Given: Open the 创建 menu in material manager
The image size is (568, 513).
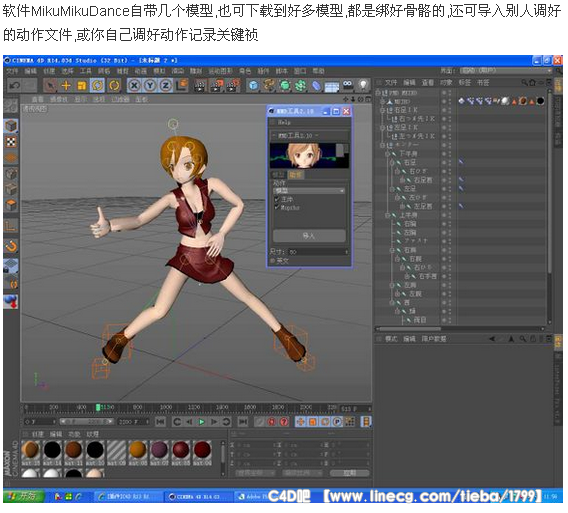Looking at the screenshot, I should tap(38, 434).
